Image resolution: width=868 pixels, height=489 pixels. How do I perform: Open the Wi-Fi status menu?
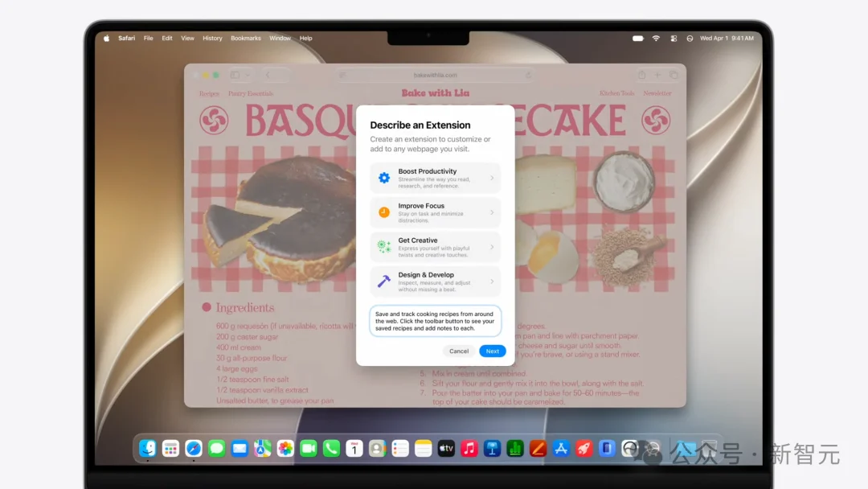(x=656, y=39)
